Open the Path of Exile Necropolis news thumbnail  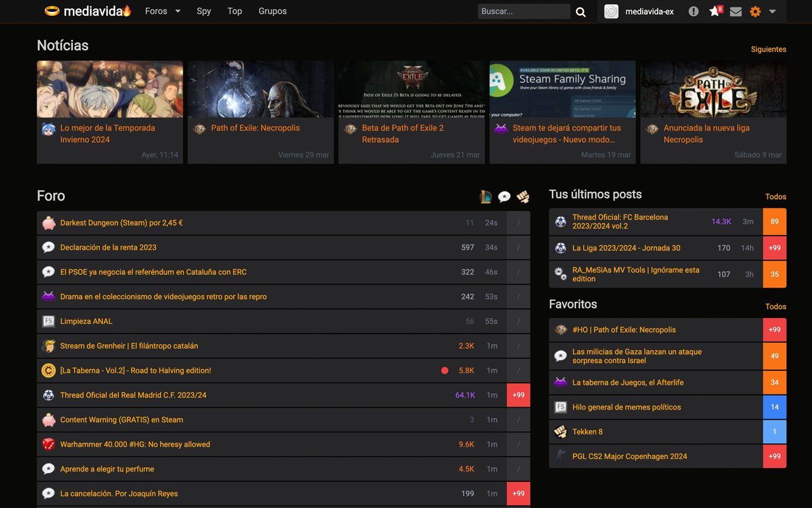pyautogui.click(x=261, y=89)
